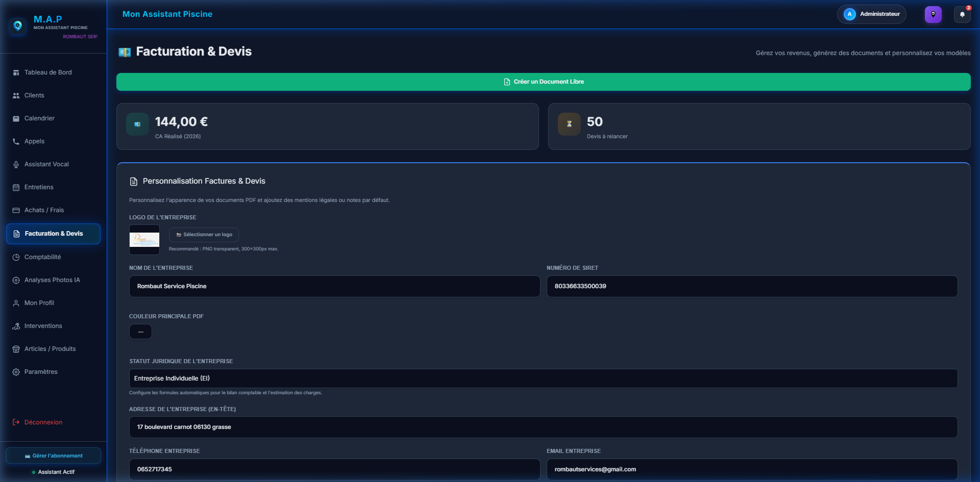
Task: Click the Devis à relancer hourglass icon
Action: [x=569, y=124]
